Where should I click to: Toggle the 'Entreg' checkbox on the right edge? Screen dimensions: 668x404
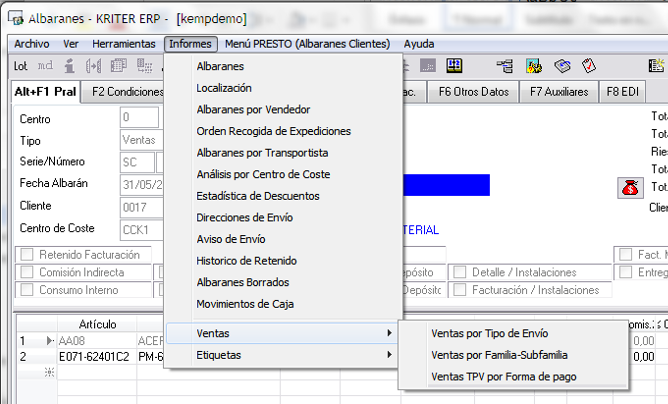pyautogui.click(x=625, y=272)
